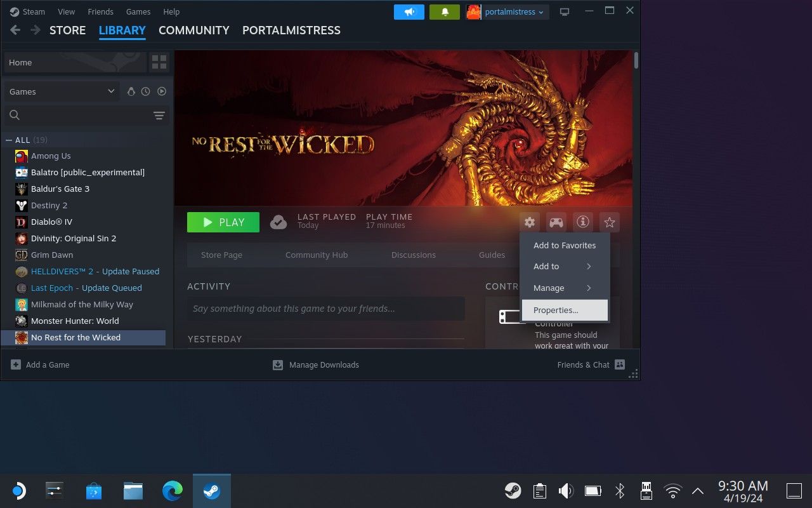Open the STORE section

(x=67, y=30)
